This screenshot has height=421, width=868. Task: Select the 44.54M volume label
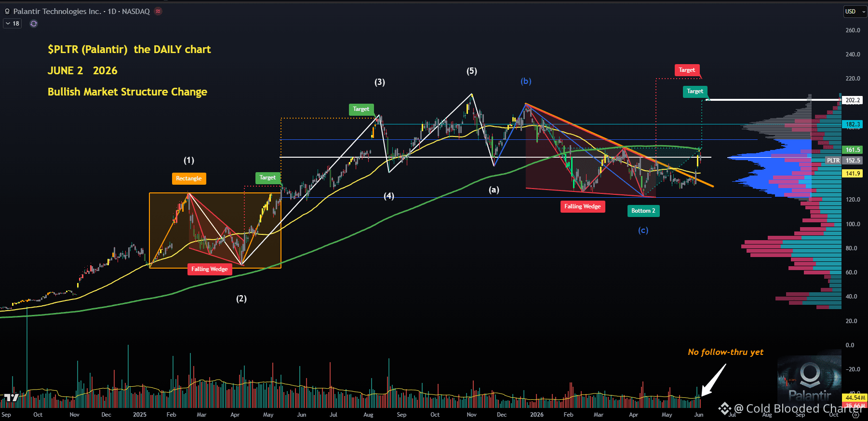point(855,398)
